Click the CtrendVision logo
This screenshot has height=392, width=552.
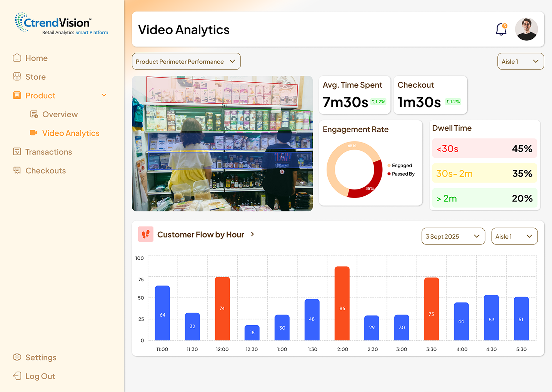point(61,24)
